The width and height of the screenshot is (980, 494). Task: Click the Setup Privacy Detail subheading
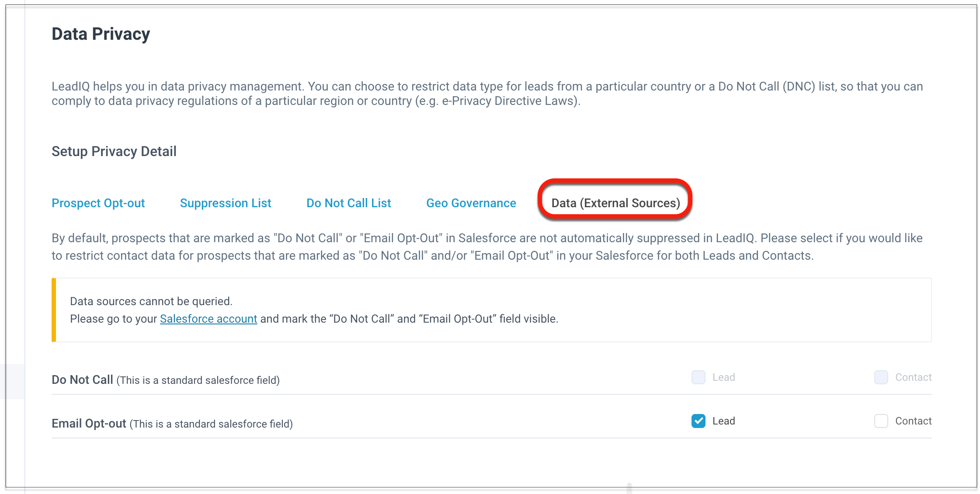point(114,151)
